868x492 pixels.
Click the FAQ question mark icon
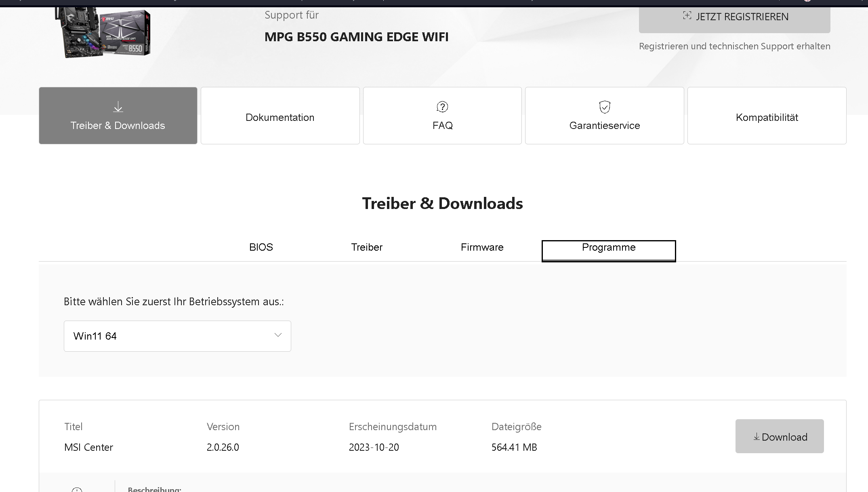tap(442, 107)
